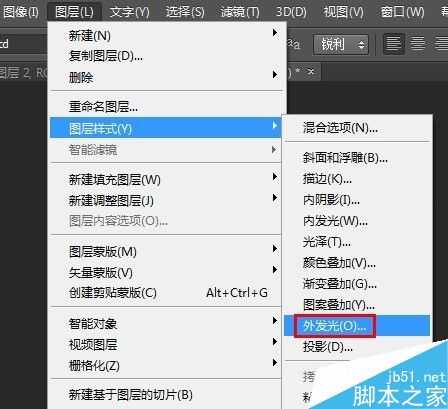The width and height of the screenshot is (448, 409).
Task: Choose 渐变叠加(G)... style
Action: [357, 284]
